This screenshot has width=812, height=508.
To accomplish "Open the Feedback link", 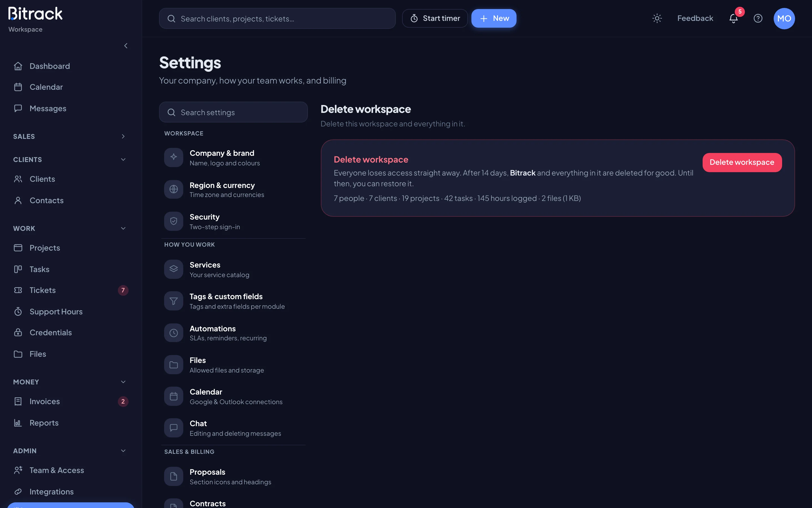I will pos(695,18).
